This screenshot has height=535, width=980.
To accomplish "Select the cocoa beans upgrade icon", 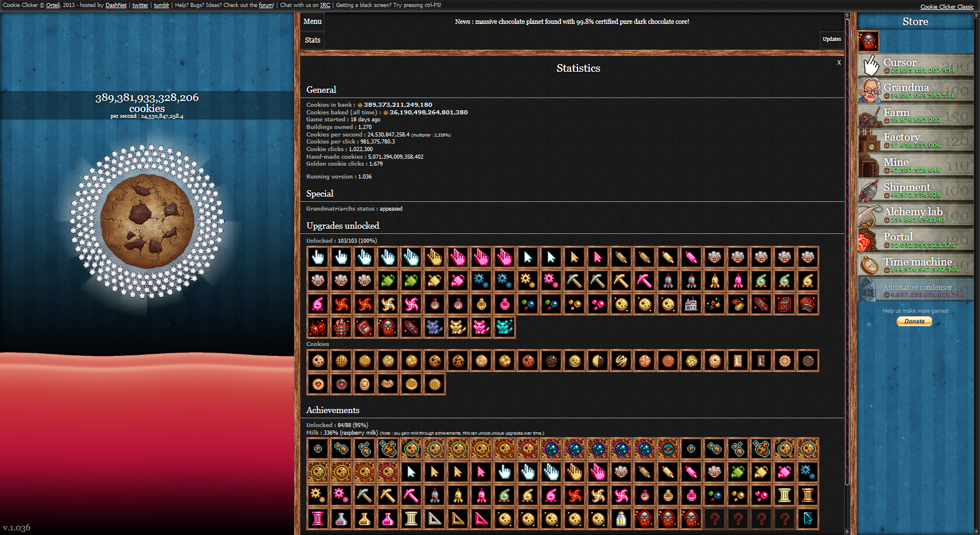I will (737, 304).
